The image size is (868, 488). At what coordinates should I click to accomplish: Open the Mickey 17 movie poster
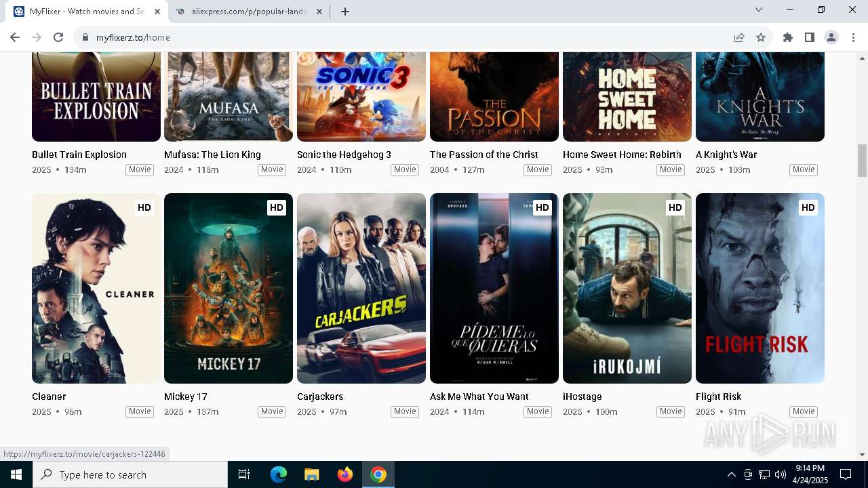click(x=229, y=288)
